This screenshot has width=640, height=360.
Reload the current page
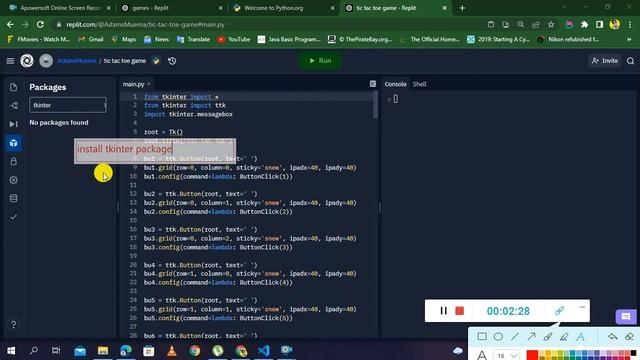(40, 24)
